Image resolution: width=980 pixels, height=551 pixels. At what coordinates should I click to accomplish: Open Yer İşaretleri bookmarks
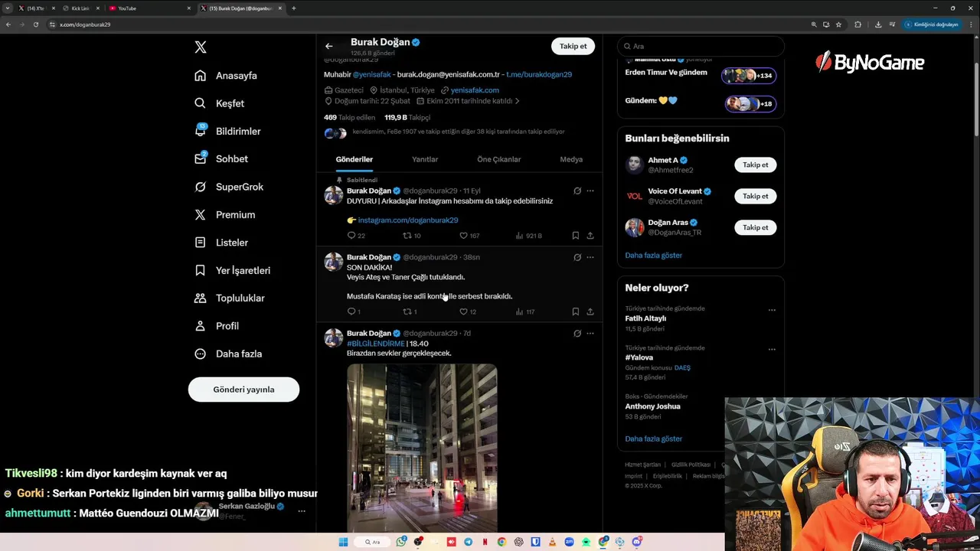click(x=232, y=270)
